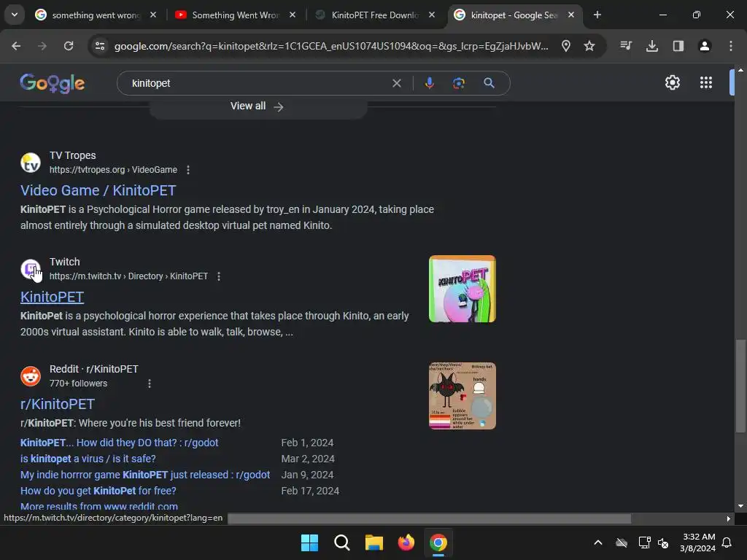747x560 pixels.
Task: Close the YouTube 'Something Went Wrong' tab
Action: (x=293, y=15)
